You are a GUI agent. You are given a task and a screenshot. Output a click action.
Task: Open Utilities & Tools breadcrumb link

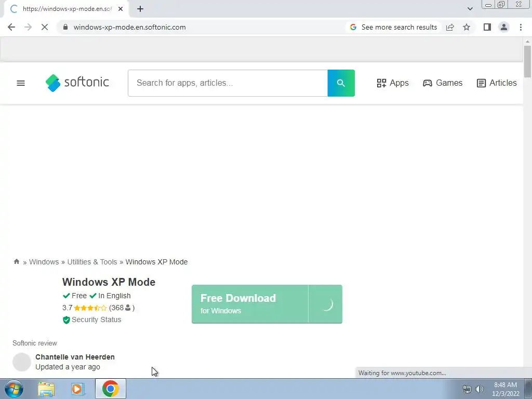(92, 262)
